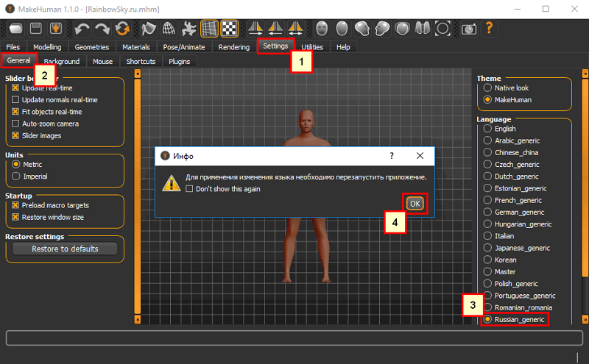
Task: Switch to the Shortcuts sub-tab
Action: [141, 61]
